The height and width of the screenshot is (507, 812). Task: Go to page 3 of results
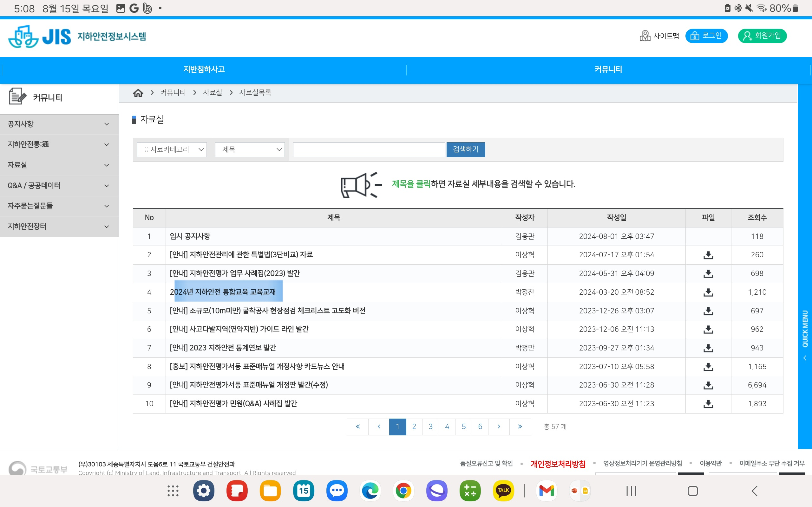[430, 427]
